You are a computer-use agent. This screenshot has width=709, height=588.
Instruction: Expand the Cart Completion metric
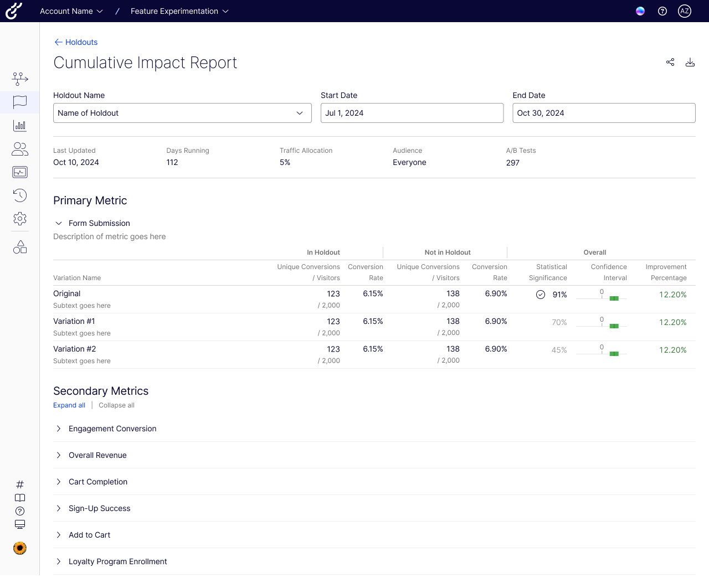[58, 481]
